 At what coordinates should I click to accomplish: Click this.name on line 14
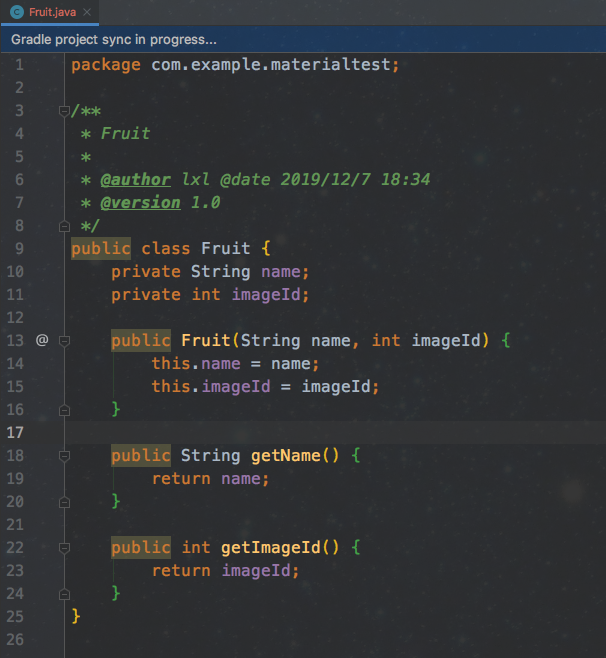pyautogui.click(x=196, y=363)
